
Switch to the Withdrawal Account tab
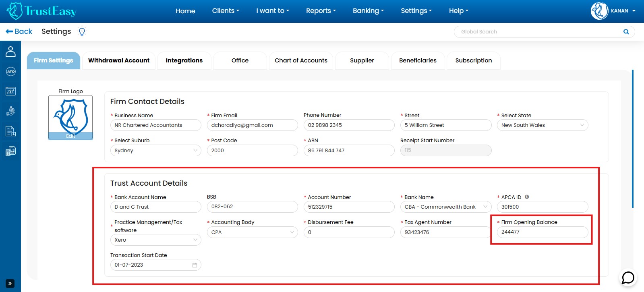pyautogui.click(x=119, y=60)
